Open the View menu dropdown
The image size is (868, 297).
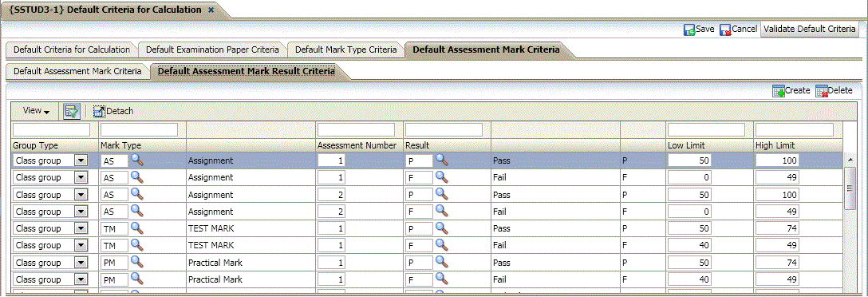click(x=37, y=111)
